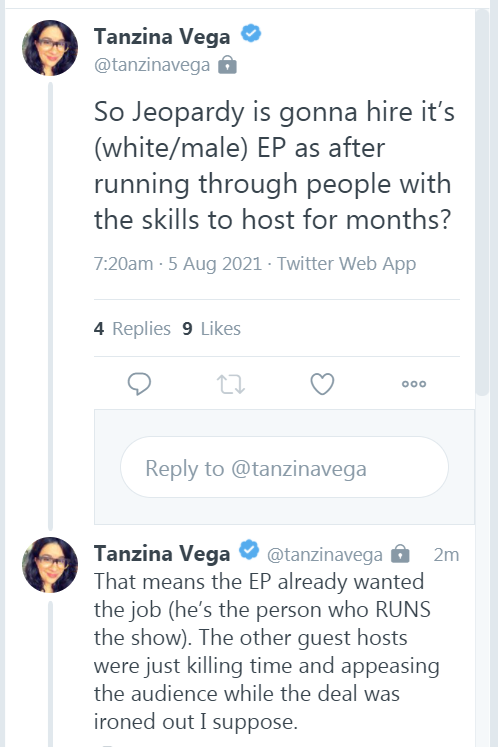This screenshot has height=747, width=498.
Task: Open the top Tanzina Vega profile picture
Action: point(50,48)
